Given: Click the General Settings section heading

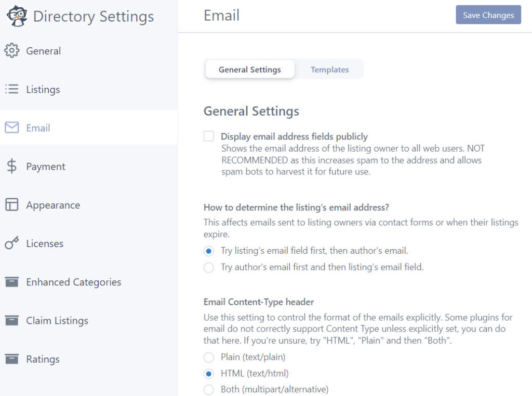Looking at the screenshot, I should tap(251, 111).
